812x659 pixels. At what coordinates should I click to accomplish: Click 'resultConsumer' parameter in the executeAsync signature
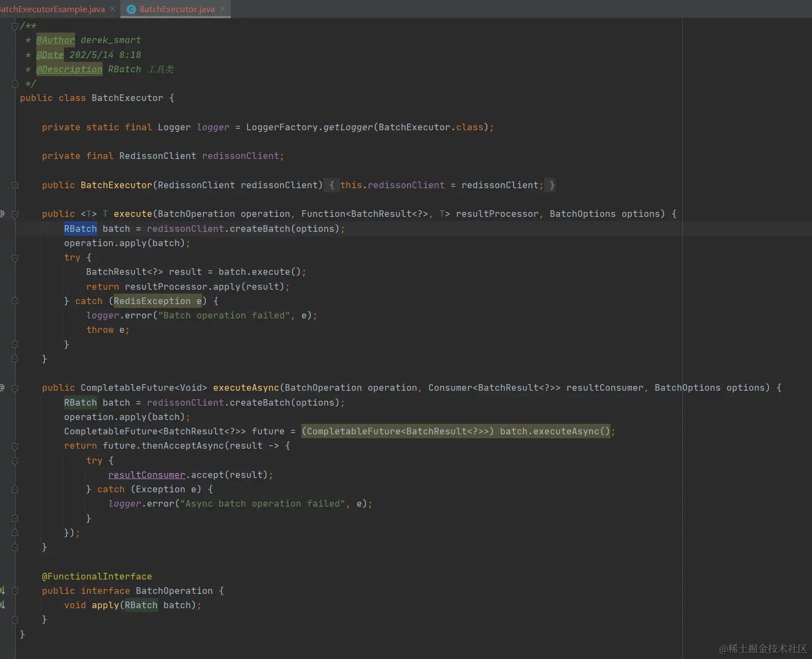pos(604,388)
